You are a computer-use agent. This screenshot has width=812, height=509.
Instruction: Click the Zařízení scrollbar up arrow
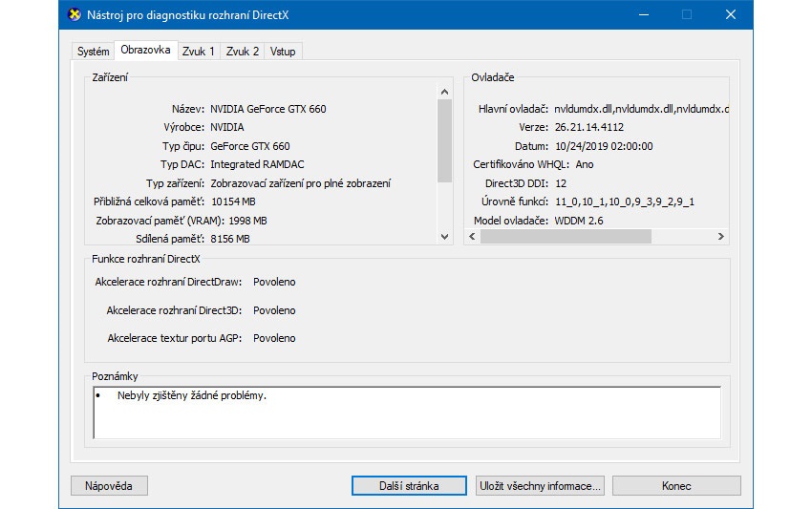[x=444, y=92]
